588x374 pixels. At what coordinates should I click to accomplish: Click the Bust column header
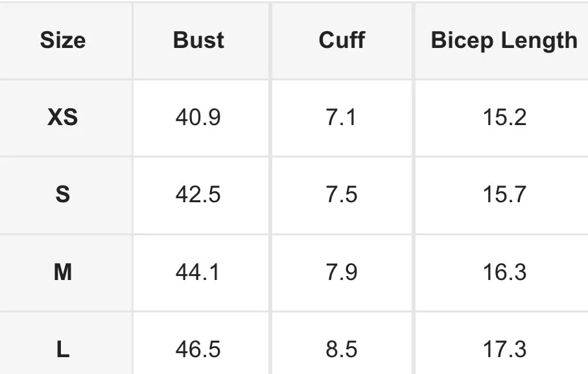point(198,40)
